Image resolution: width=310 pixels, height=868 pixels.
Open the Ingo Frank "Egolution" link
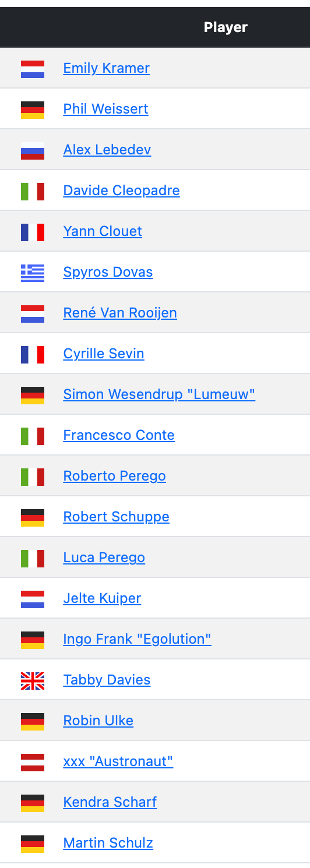[138, 639]
